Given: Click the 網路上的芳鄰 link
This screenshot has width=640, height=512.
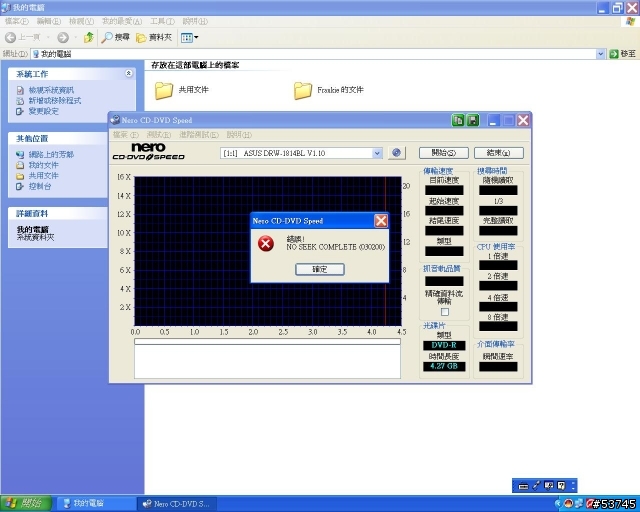Looking at the screenshot, I should coord(51,154).
